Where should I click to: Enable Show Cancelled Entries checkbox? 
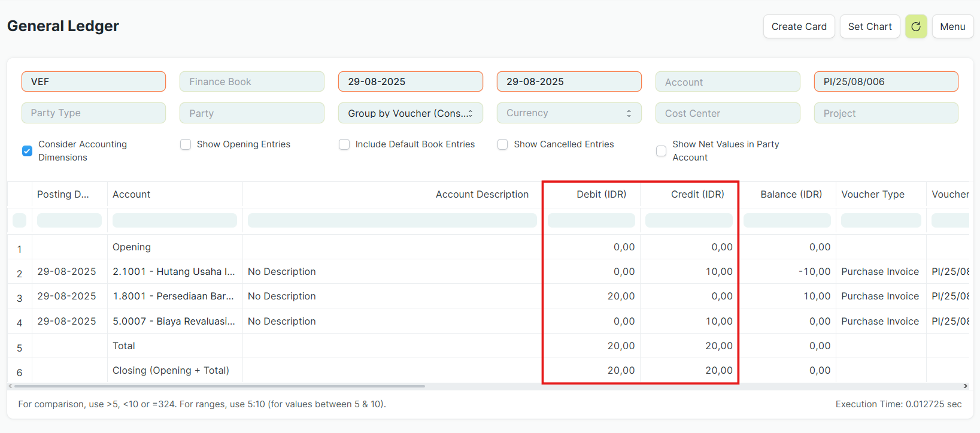click(503, 144)
